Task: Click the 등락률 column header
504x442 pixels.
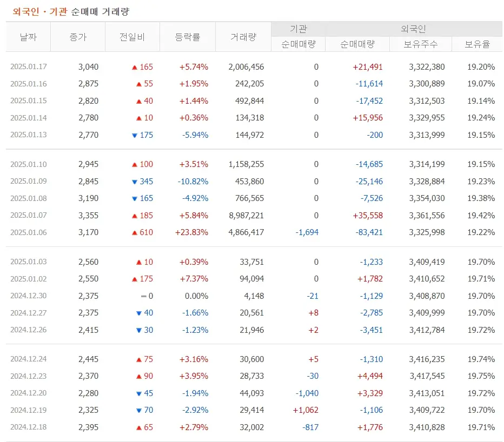Action: point(188,36)
